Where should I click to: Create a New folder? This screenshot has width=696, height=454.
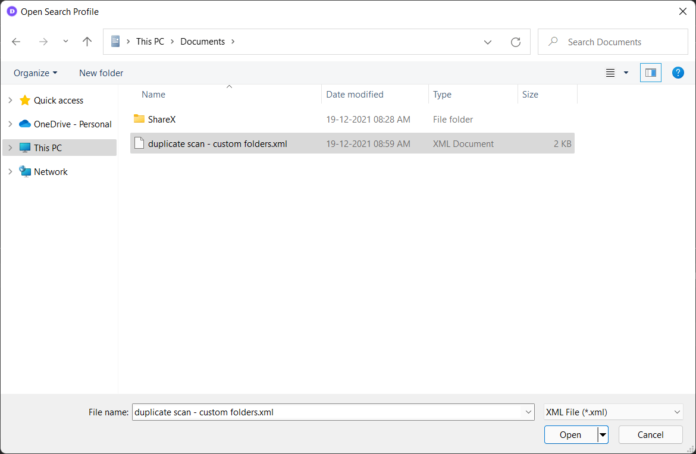(x=101, y=73)
